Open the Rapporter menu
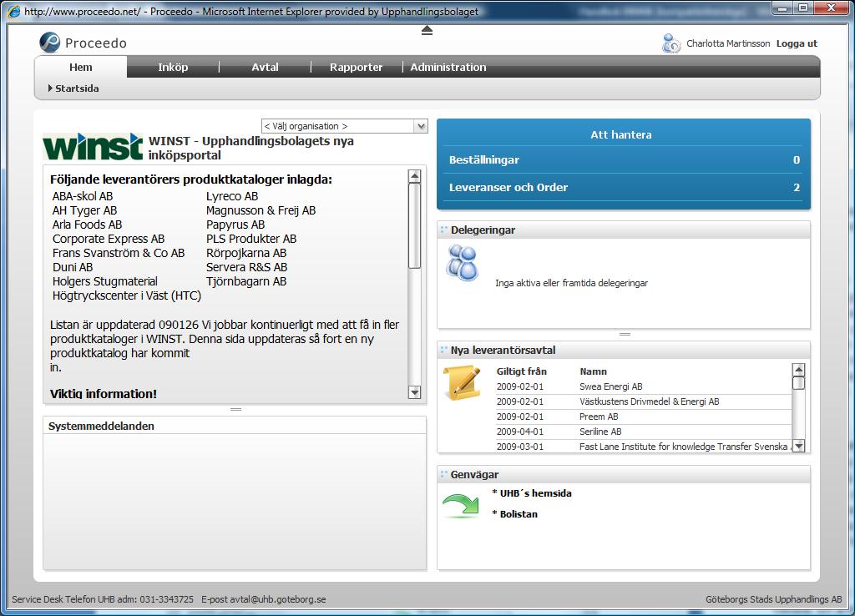 (356, 67)
